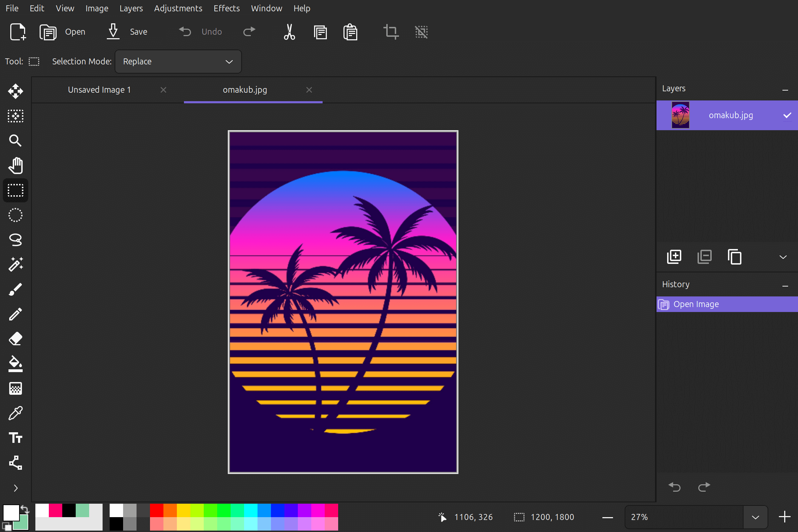Select the Rectangle Select tool

16,190
